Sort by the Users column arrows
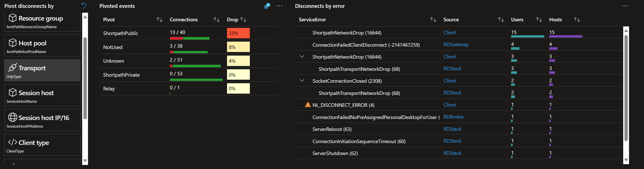Screen dimensions: 644x169 (539, 20)
